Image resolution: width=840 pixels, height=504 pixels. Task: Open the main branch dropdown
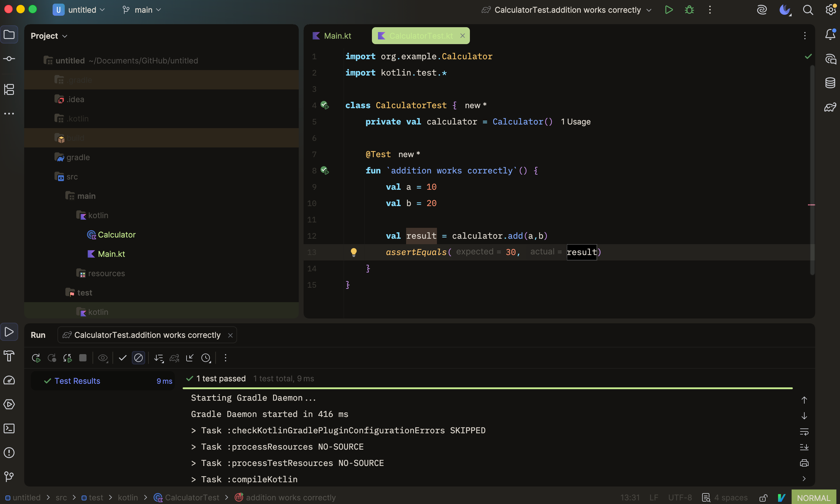[142, 10]
